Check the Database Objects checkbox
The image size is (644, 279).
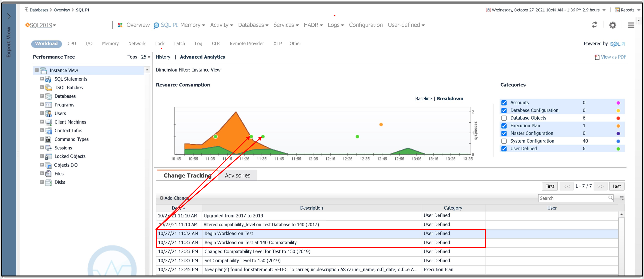click(504, 118)
